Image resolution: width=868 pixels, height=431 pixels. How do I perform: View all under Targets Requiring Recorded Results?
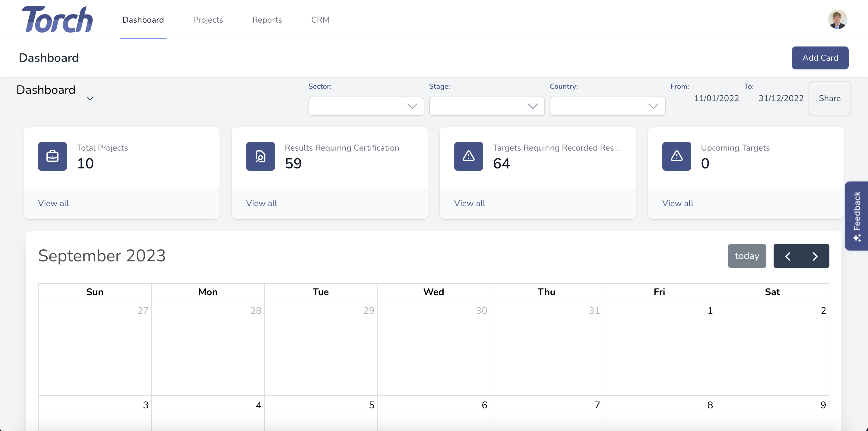click(x=470, y=203)
